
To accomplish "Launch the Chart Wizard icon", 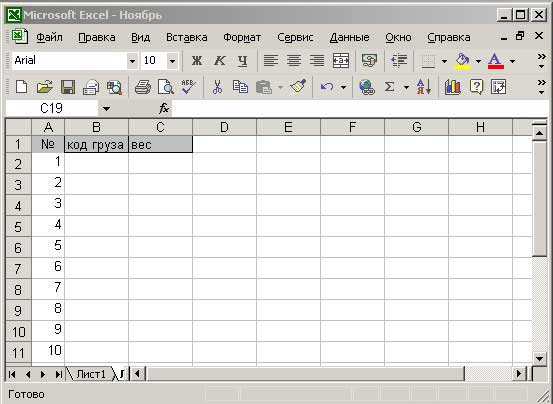I will click(453, 87).
